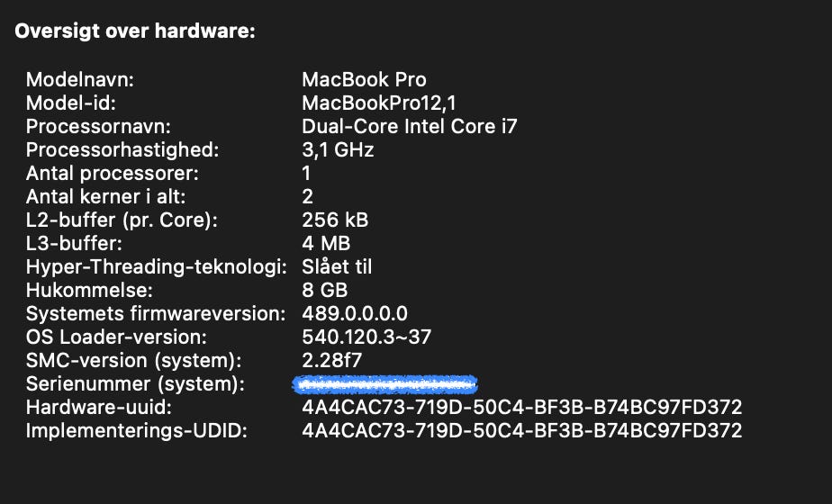Image resolution: width=832 pixels, height=504 pixels.
Task: Select the Hyper-Threading-teknologi label
Action: tap(156, 266)
